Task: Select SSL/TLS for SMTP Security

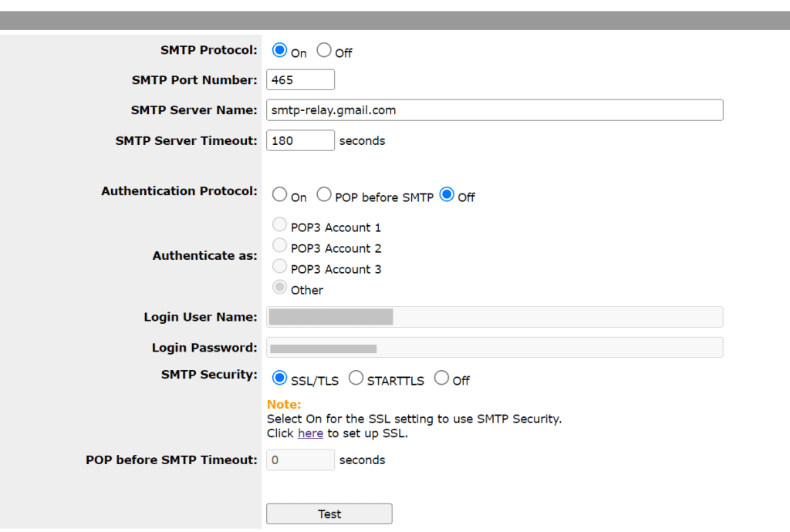Action: point(279,377)
